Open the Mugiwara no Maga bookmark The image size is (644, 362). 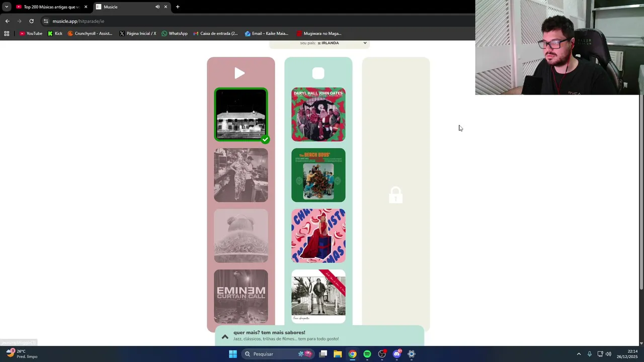click(x=319, y=34)
